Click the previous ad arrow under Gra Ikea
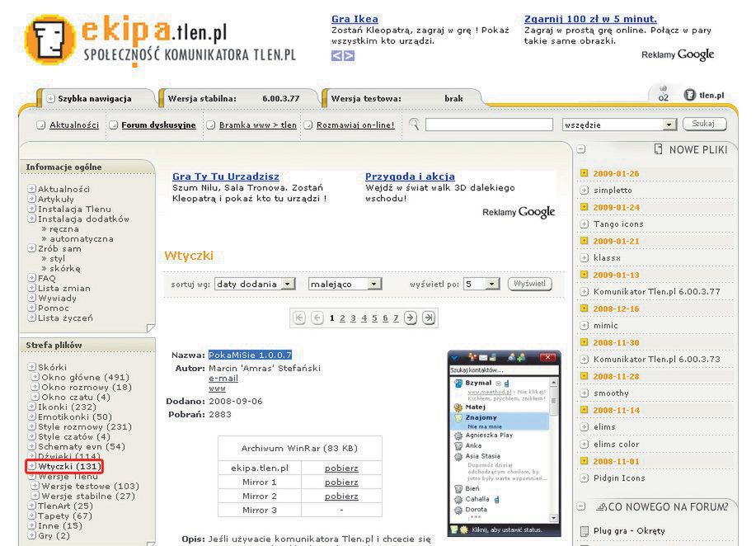Screen dimensions: 756x546 click(336, 56)
